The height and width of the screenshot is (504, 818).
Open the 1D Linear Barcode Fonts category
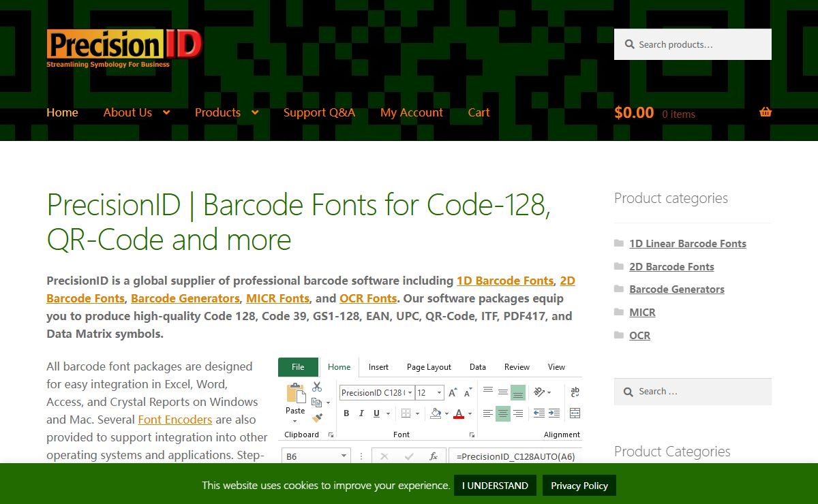[688, 243]
